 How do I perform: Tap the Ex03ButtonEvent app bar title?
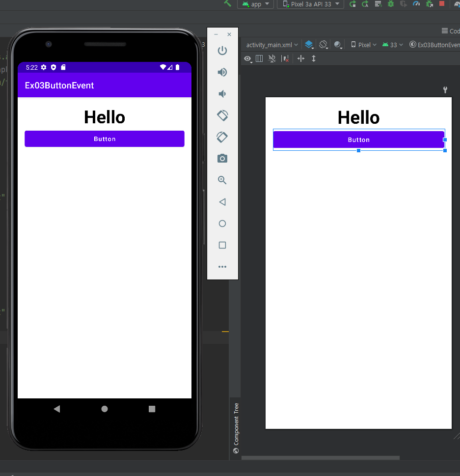pyautogui.click(x=59, y=85)
